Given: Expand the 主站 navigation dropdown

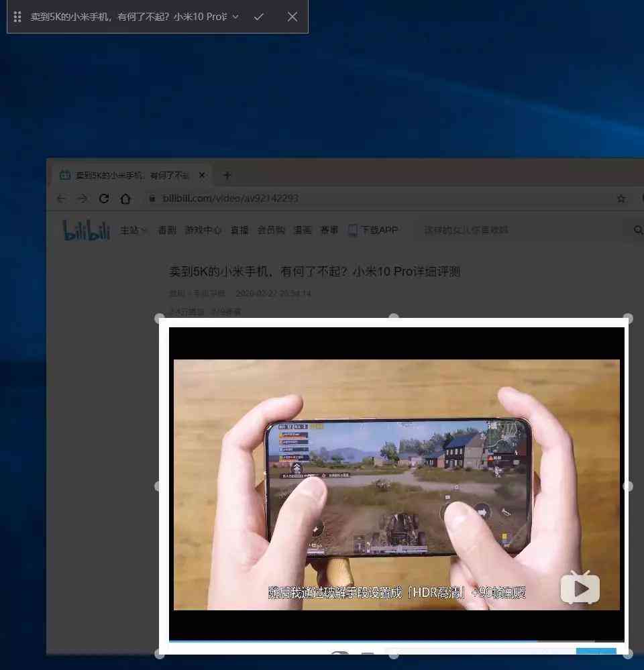Looking at the screenshot, I should click(133, 230).
